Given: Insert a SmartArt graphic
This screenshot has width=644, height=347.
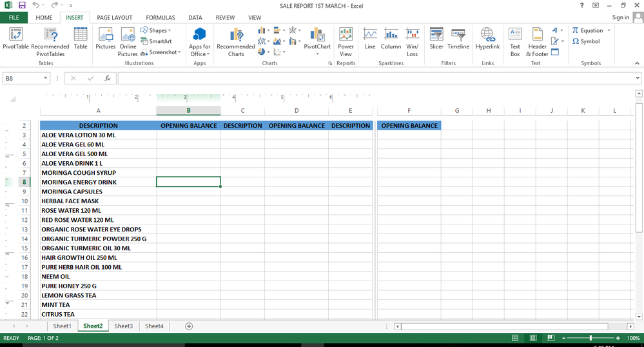Looking at the screenshot, I should pos(156,41).
